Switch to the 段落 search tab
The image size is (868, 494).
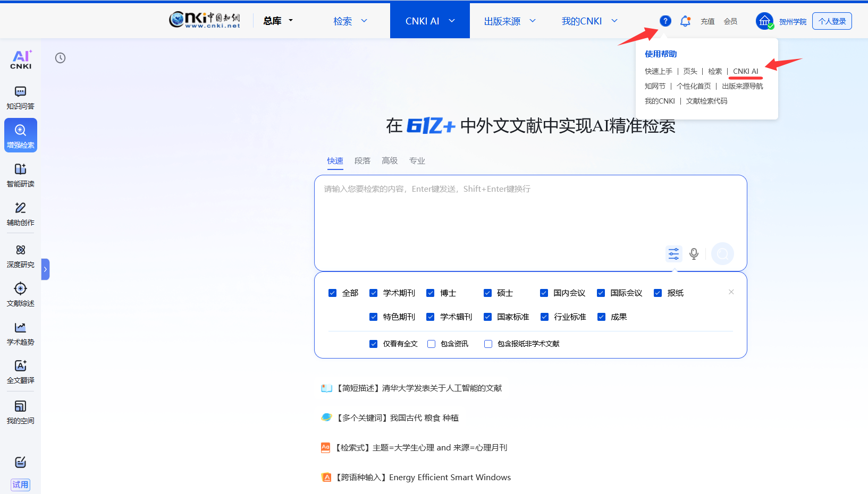coord(363,161)
